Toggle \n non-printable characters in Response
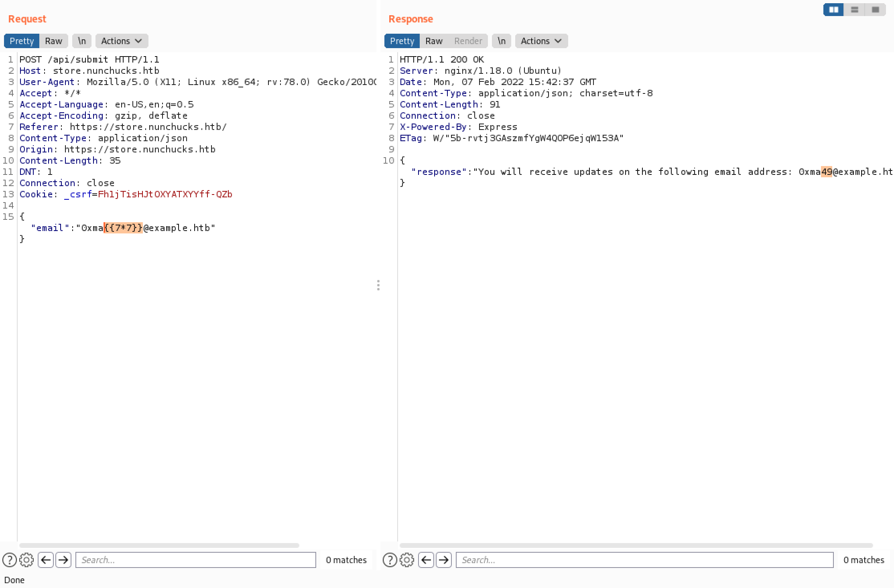The height and width of the screenshot is (588, 894). [x=502, y=41]
